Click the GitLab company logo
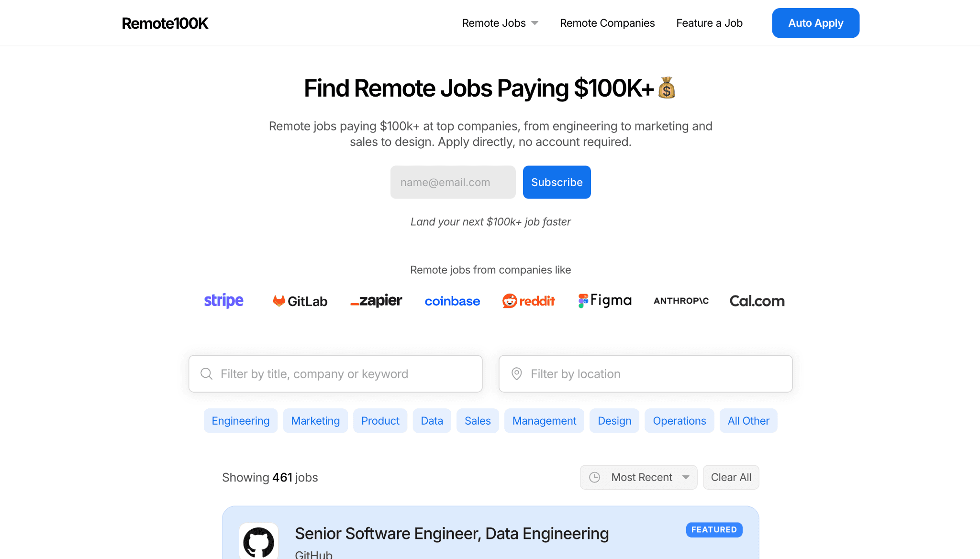The image size is (980, 559). click(x=300, y=300)
